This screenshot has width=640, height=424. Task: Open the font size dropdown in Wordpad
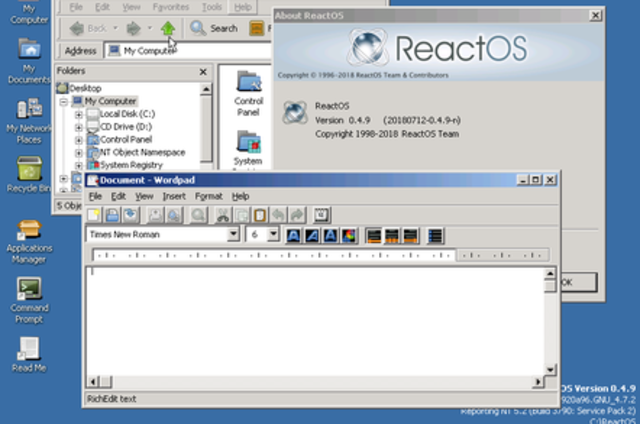[273, 235]
